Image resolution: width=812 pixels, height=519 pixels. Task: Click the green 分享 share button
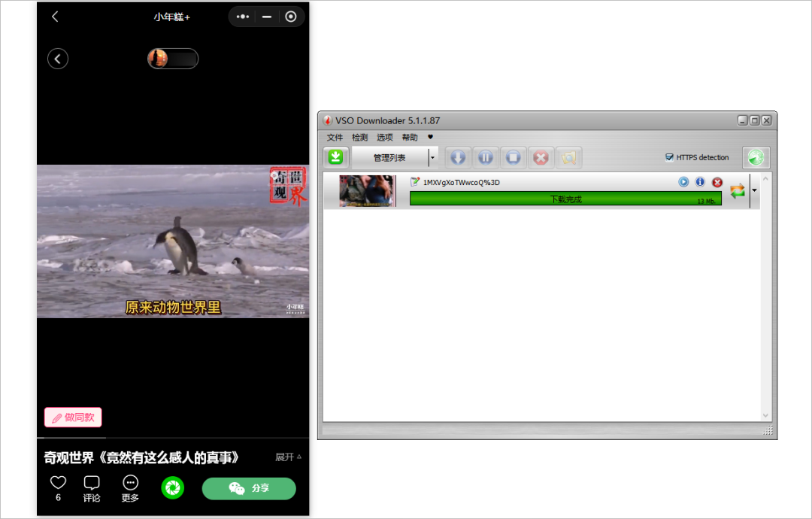249,488
